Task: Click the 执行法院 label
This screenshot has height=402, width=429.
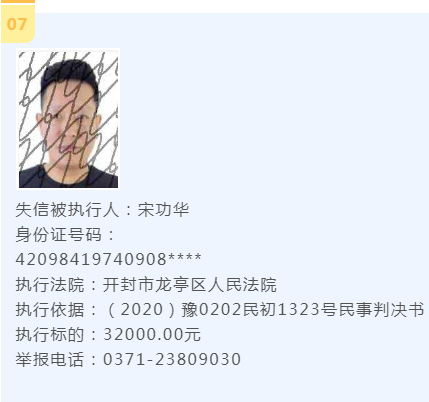Action: [x=50, y=284]
